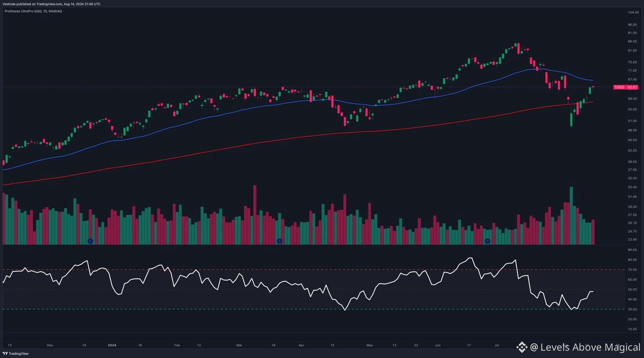Click the 2024 year label on time axis
This screenshot has width=644, height=358.
click(112, 345)
